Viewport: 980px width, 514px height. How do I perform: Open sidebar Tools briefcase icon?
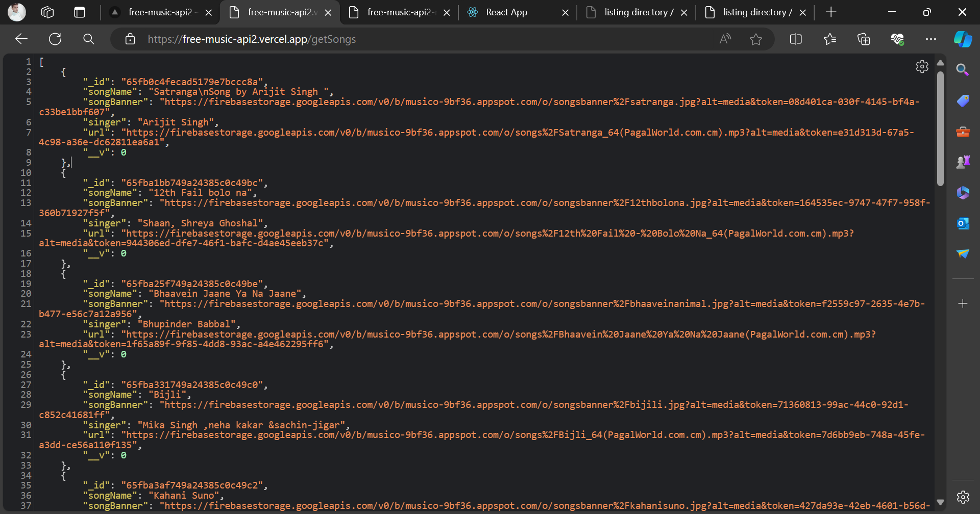click(963, 132)
